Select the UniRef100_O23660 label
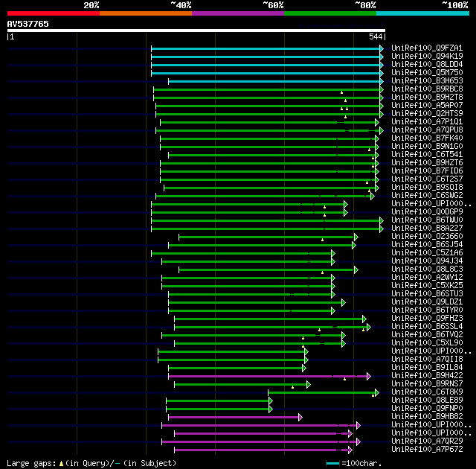Image resolution: width=476 pixels, height=469 pixels. coord(427,237)
